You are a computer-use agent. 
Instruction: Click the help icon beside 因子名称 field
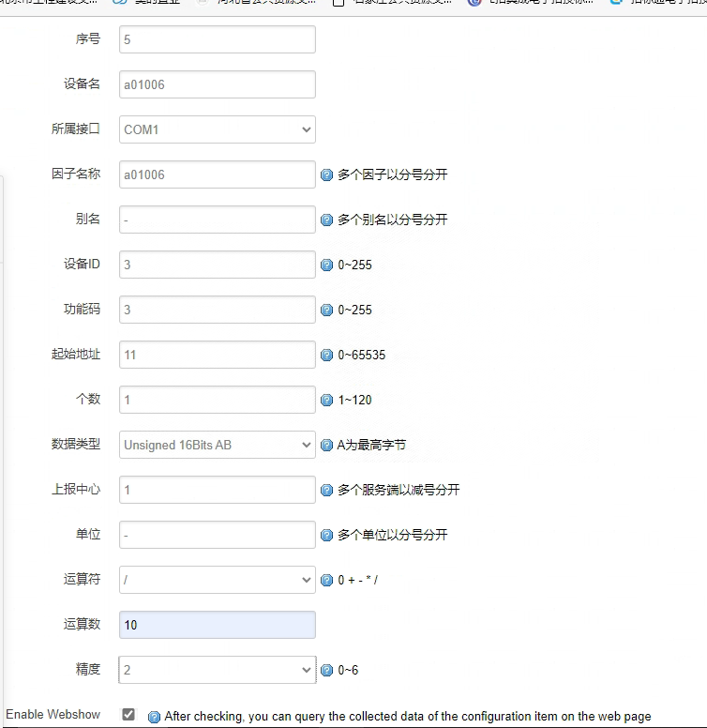[327, 175]
